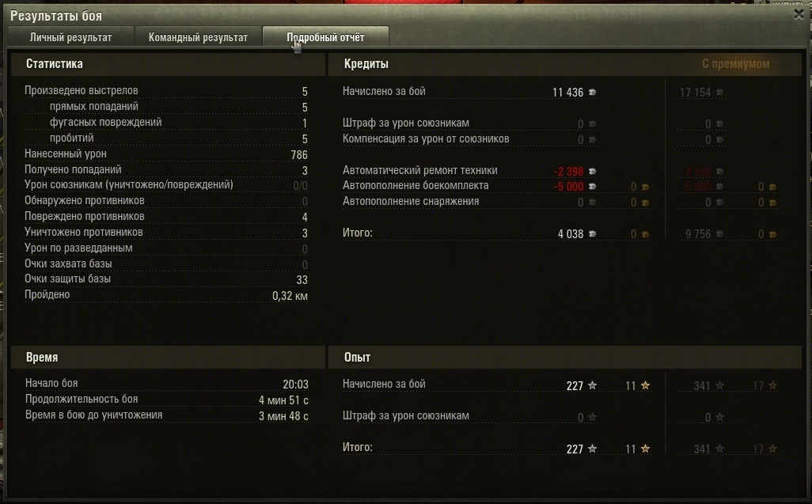This screenshot has height=504, width=812.
Task: Click the gold icon in Автопополнение боекомплекта row
Action: coord(645,187)
